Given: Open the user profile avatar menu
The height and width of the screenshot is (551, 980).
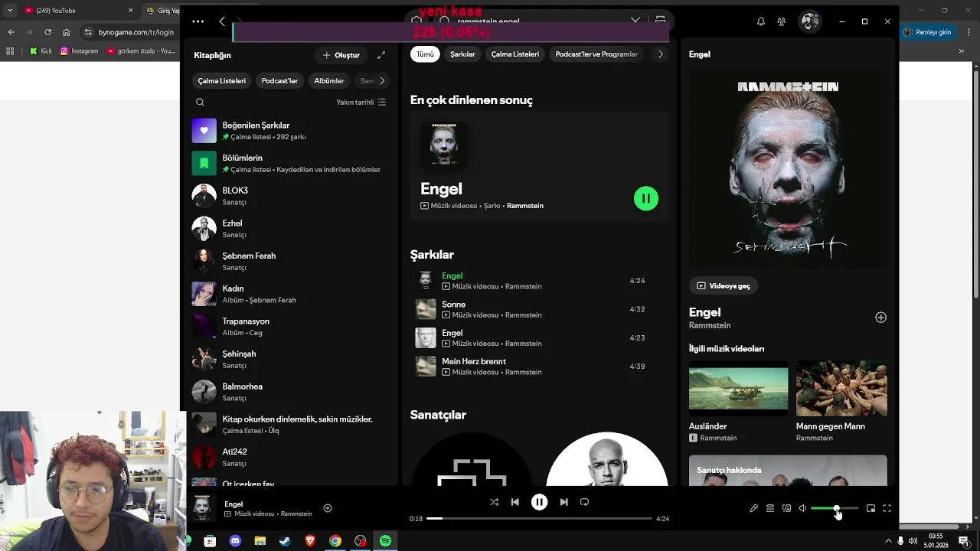Looking at the screenshot, I should point(809,21).
